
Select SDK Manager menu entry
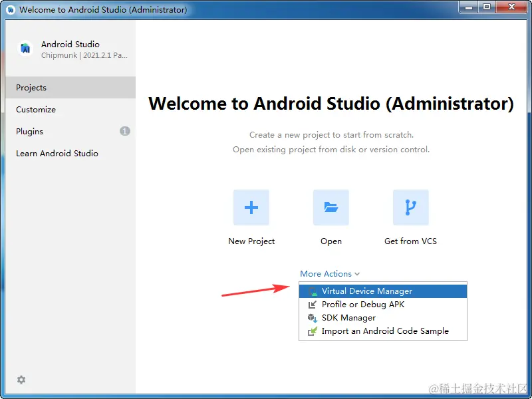coord(383,318)
